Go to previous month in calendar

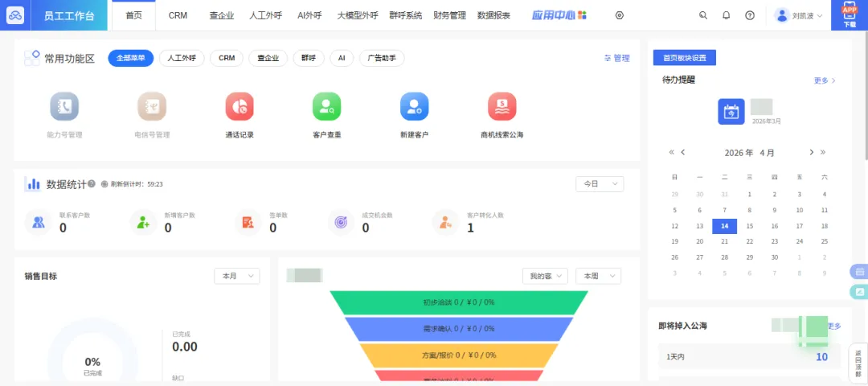click(x=683, y=152)
